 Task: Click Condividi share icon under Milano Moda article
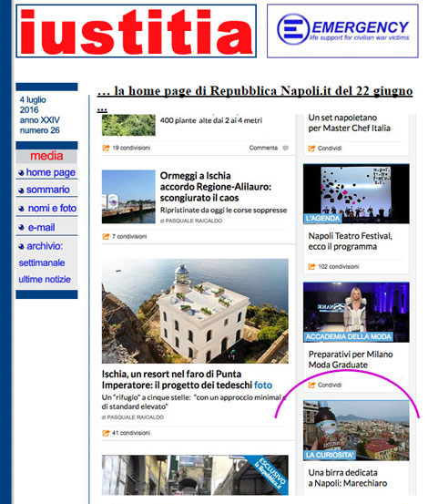tap(311, 386)
